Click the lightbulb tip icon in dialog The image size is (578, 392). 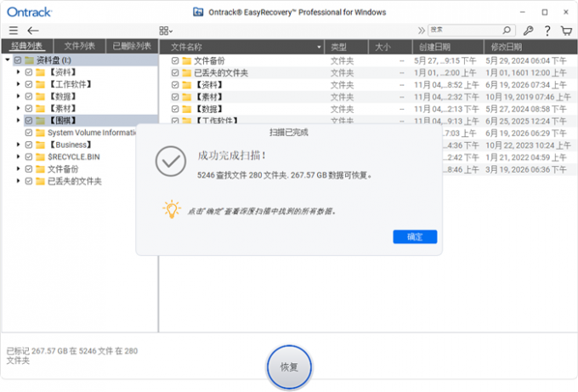point(172,209)
